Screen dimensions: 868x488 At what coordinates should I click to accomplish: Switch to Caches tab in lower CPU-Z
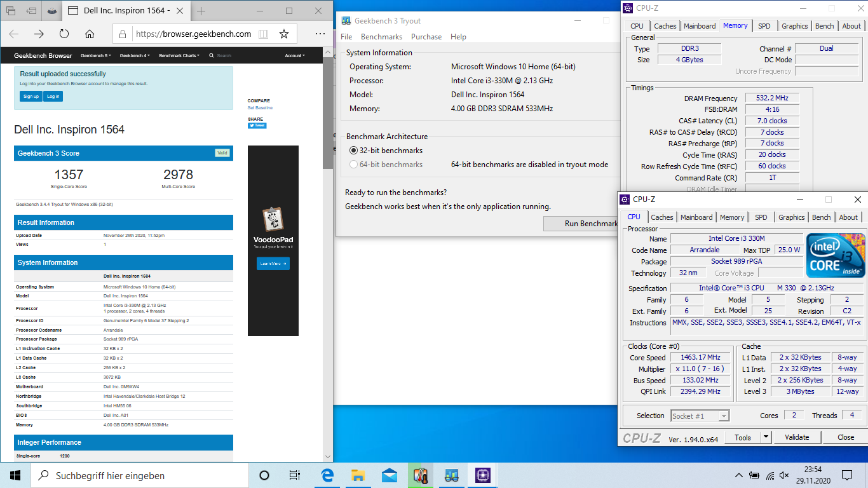[662, 217]
